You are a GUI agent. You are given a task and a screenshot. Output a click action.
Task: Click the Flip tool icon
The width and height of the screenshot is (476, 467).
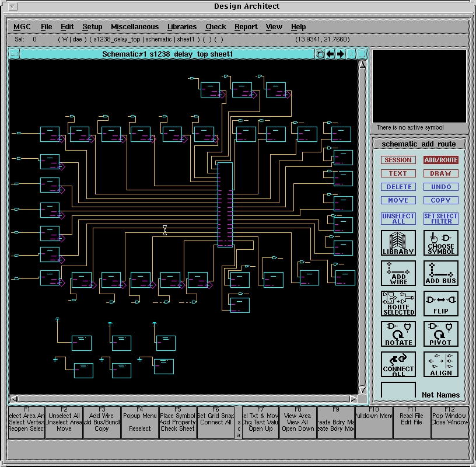pos(441,304)
